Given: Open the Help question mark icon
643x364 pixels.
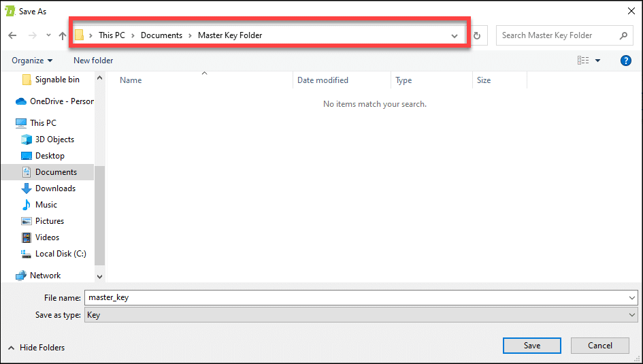Looking at the screenshot, I should pyautogui.click(x=626, y=61).
